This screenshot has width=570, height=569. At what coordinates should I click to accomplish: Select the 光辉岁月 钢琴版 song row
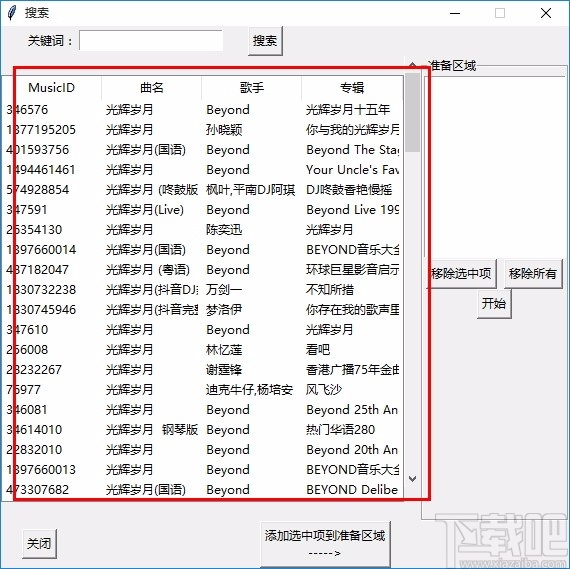pyautogui.click(x=202, y=429)
